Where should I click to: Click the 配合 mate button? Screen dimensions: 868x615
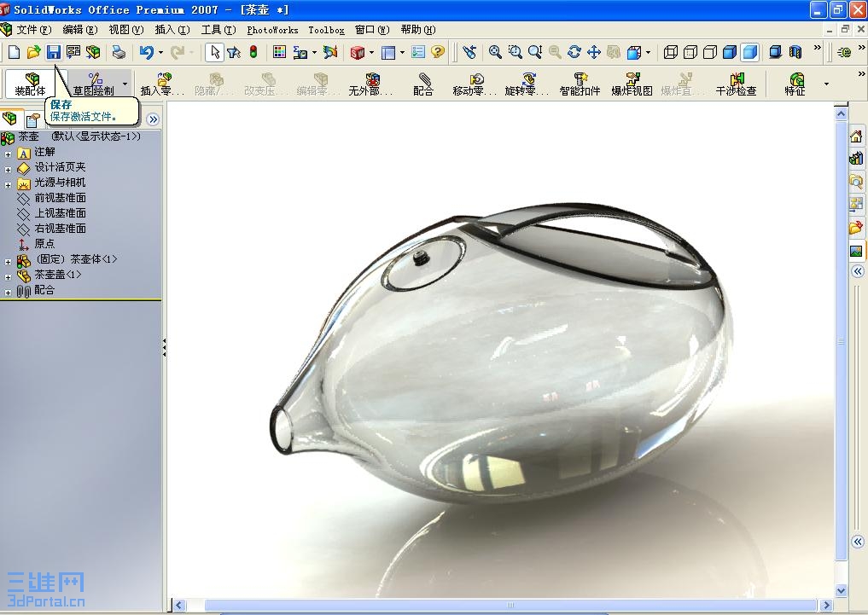click(423, 84)
